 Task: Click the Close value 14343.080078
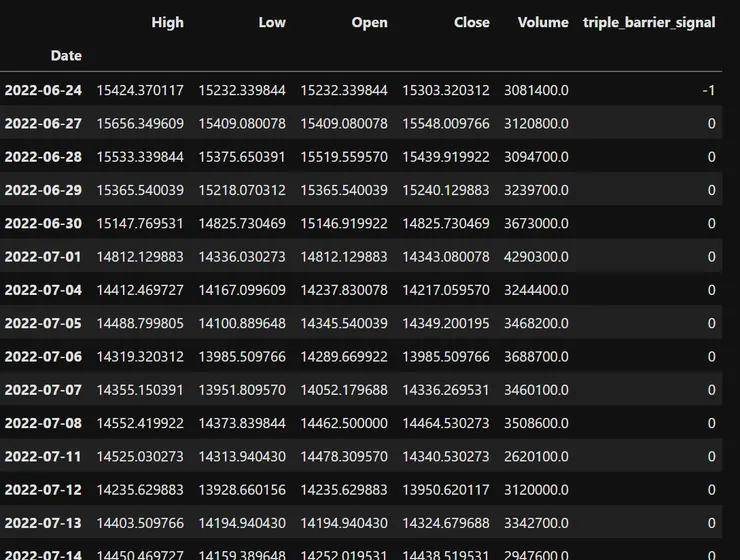[446, 257]
